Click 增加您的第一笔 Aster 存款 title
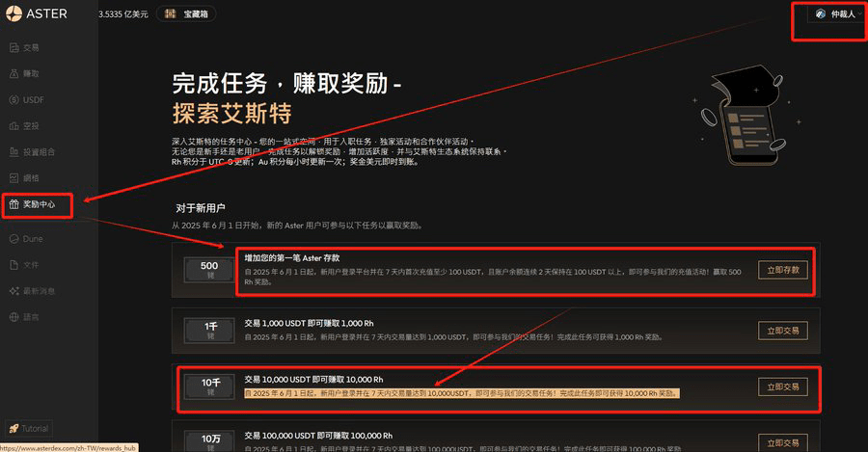 (x=292, y=258)
